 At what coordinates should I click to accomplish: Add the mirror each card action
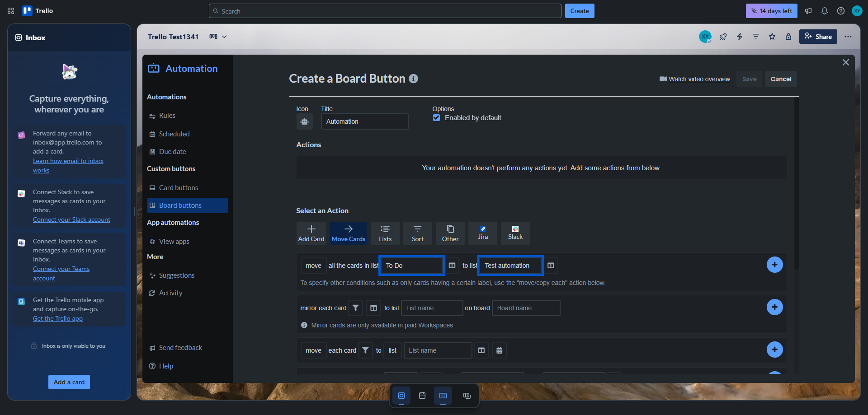pos(775,307)
